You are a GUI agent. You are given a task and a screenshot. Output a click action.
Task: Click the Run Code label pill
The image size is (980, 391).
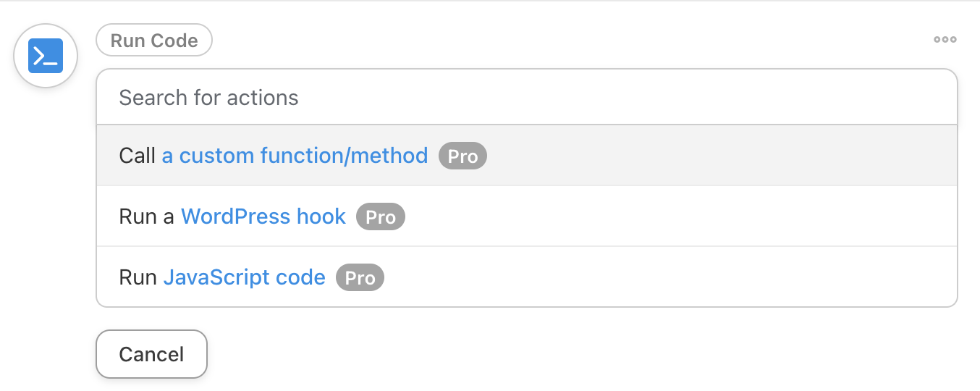tap(154, 41)
